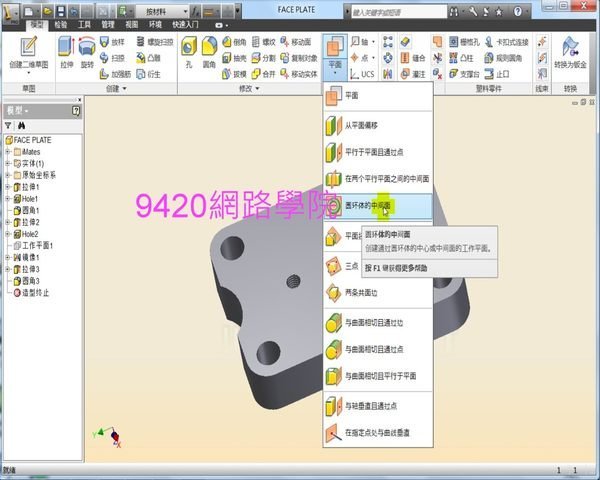
Task: Pick Tangent to Surface through Edge (与曲面相切且通过边)
Action: coord(378,323)
